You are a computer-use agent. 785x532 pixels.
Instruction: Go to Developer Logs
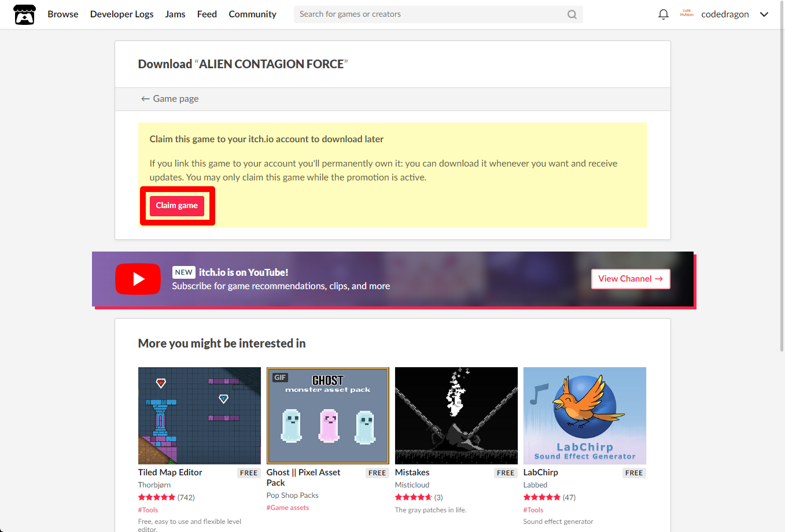[122, 14]
